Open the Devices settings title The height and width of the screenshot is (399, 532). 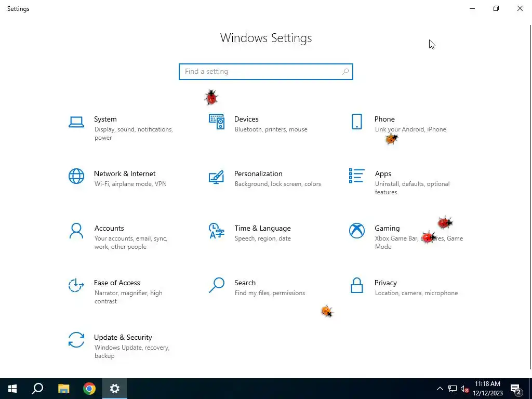coord(246,119)
